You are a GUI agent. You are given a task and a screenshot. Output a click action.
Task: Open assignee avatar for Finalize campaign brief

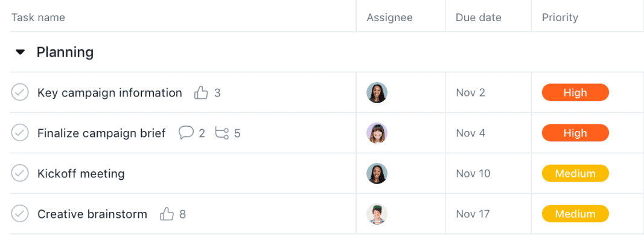tap(377, 133)
